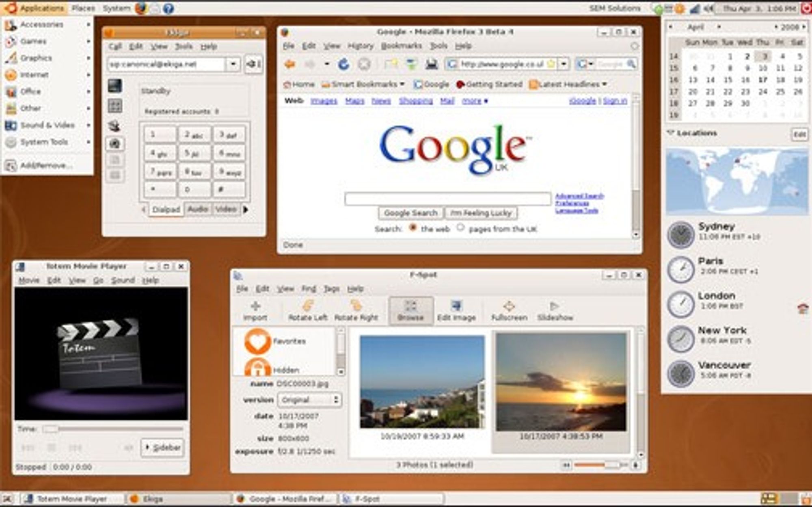Image resolution: width=812 pixels, height=507 pixels.
Task: Toggle Totem Sidebar button
Action: pyautogui.click(x=162, y=447)
